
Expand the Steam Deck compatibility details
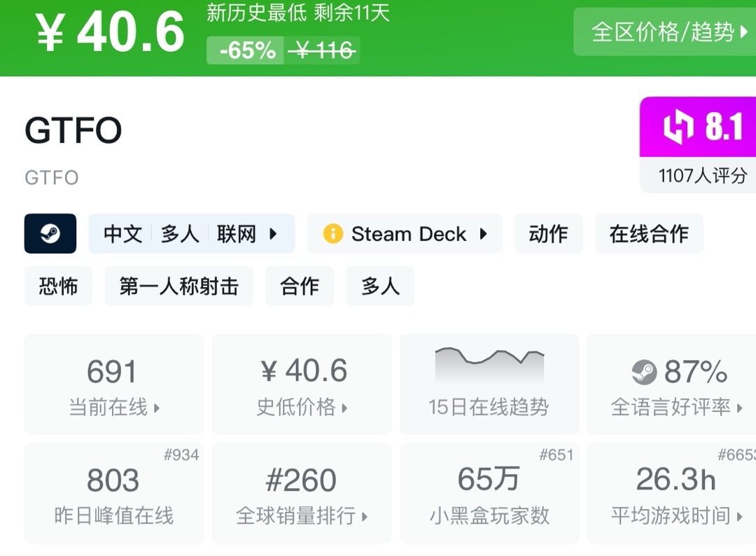click(483, 234)
